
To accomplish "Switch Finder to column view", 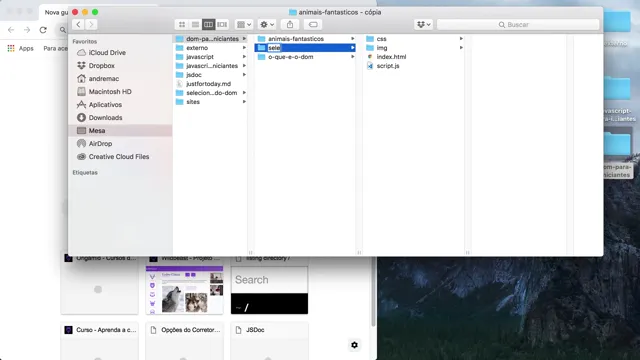I will (209, 24).
